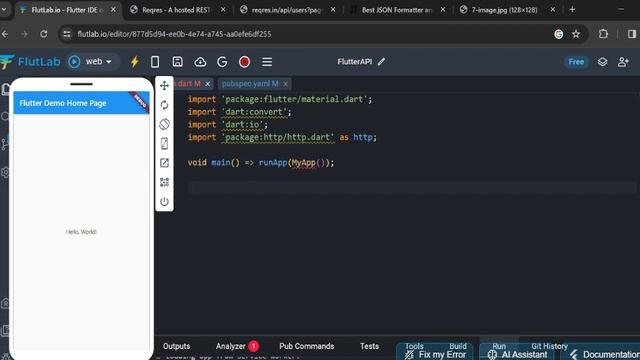
Task: Click the Google icon in address bar
Action: pyautogui.click(x=559, y=34)
